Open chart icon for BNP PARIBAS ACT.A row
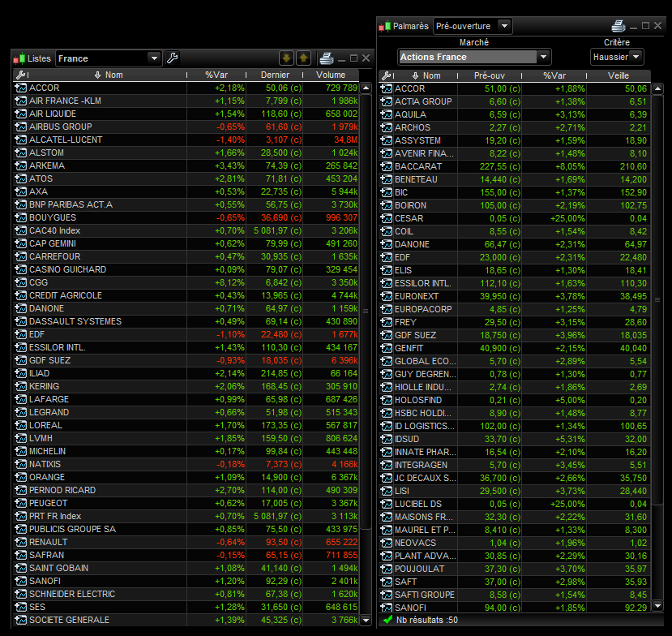 20,204
